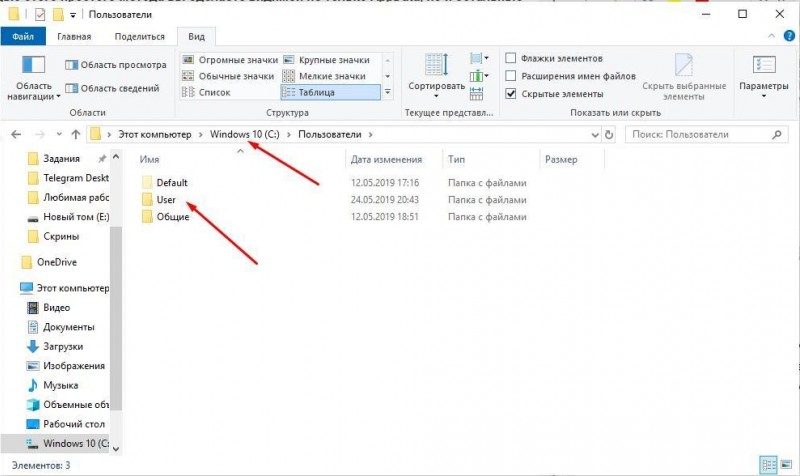This screenshot has height=476, width=800.
Task: Sort by Размер column header
Action: point(561,159)
